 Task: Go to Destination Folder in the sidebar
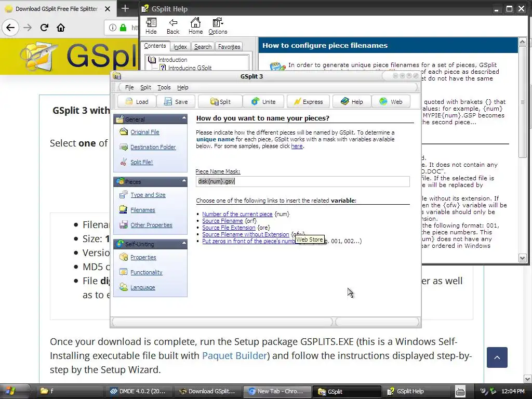pyautogui.click(x=153, y=147)
